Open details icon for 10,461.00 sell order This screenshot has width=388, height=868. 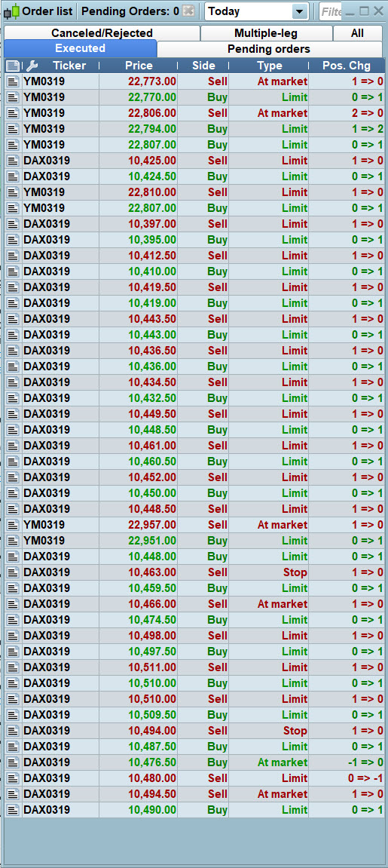tap(13, 446)
